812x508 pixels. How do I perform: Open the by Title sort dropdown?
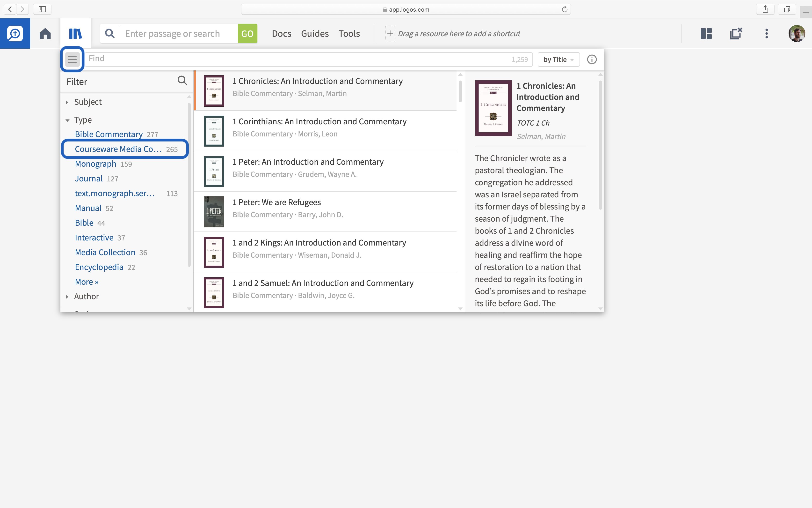click(558, 60)
